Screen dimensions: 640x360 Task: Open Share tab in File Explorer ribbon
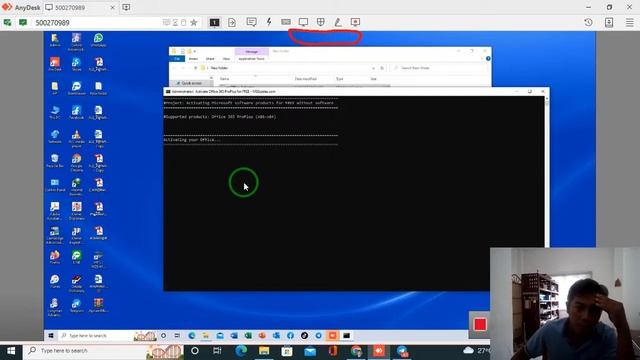click(x=210, y=59)
